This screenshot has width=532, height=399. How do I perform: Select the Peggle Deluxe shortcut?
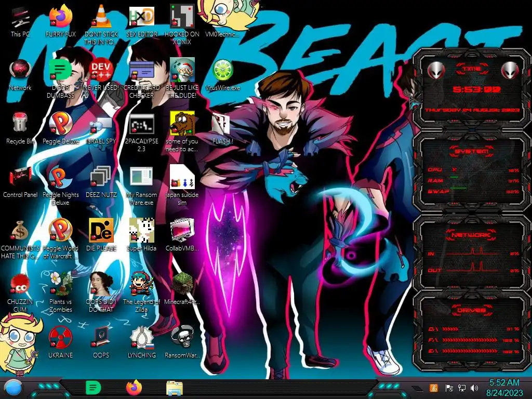(60, 129)
